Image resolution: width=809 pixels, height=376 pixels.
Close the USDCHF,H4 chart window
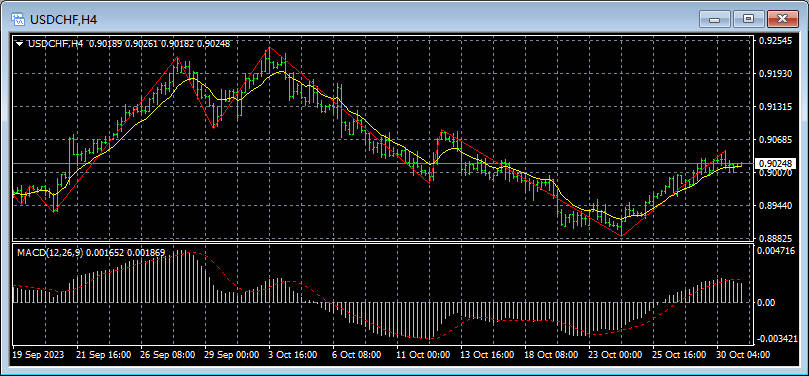click(782, 20)
